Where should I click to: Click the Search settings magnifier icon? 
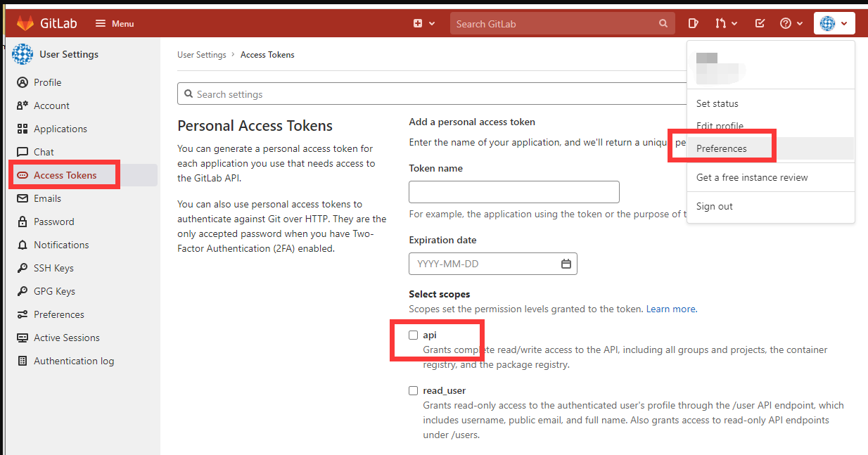(189, 94)
